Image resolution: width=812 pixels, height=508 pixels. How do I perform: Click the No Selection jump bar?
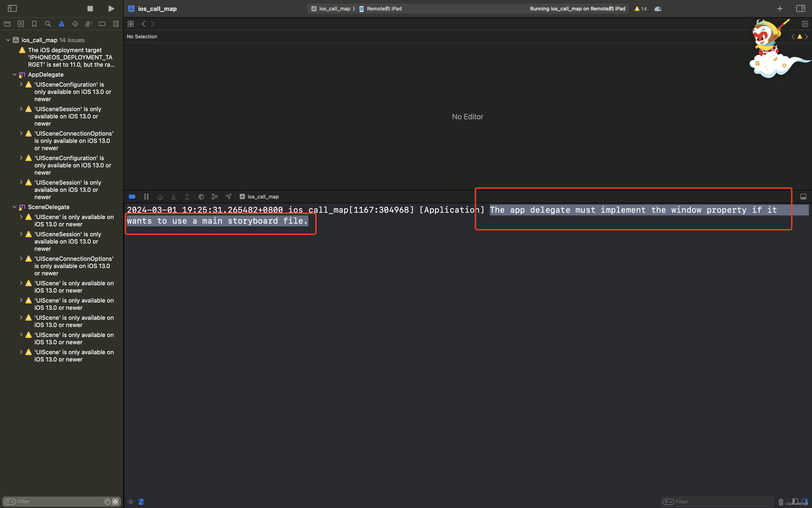[x=142, y=37]
